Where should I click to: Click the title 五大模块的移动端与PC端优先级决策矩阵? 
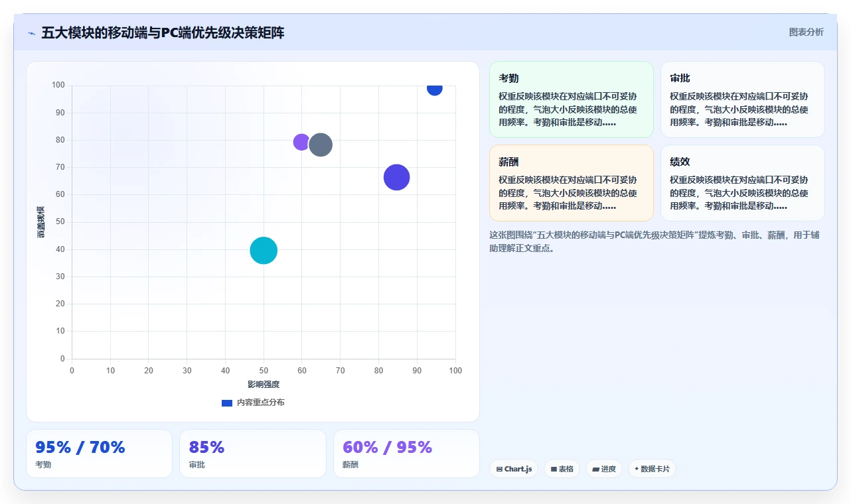[x=163, y=32]
